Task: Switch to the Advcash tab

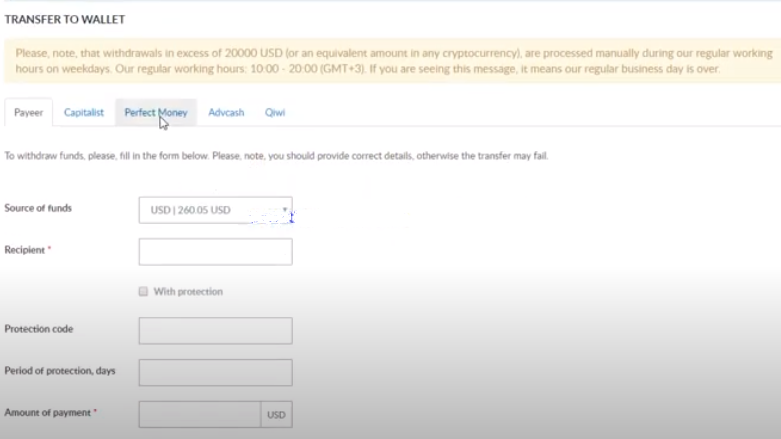Action: (x=226, y=113)
